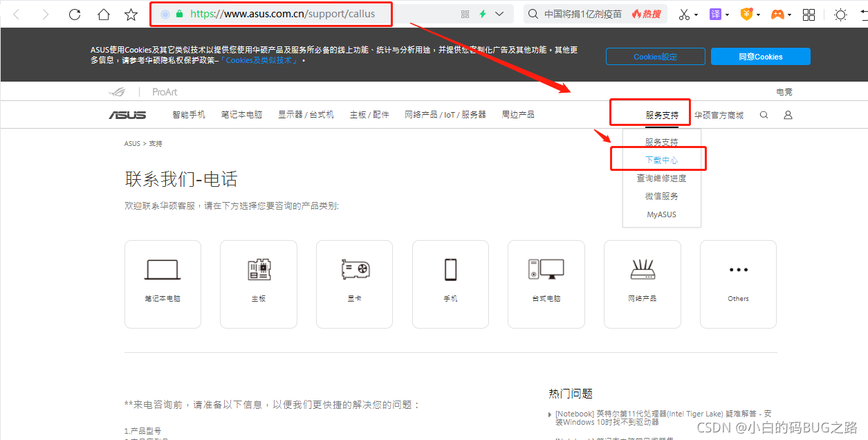Expand the translate icon dropdown arrow
This screenshot has width=868, height=440.
pos(728,15)
